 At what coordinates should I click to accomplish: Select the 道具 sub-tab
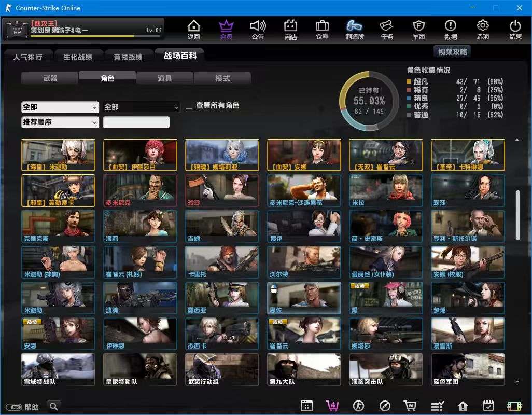(x=164, y=78)
